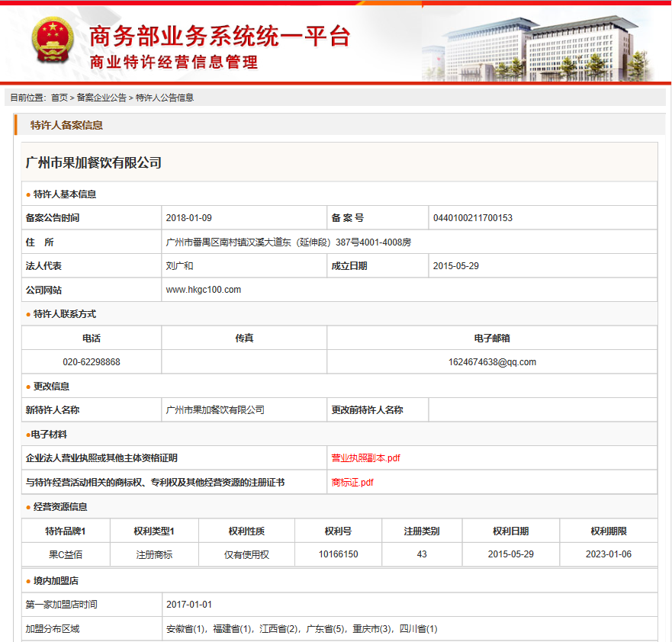Click the 经营资源信息 section label
Viewport: 672px width, 642px height.
(x=60, y=507)
